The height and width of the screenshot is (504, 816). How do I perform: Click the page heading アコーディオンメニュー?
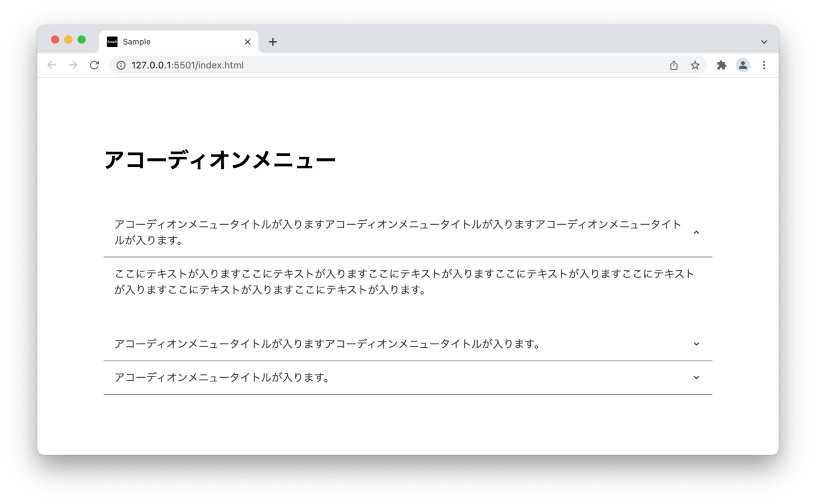point(220,158)
